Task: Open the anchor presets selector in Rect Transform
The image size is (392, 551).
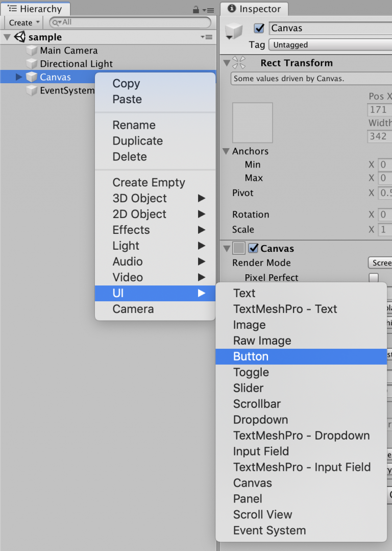Action: point(252,122)
